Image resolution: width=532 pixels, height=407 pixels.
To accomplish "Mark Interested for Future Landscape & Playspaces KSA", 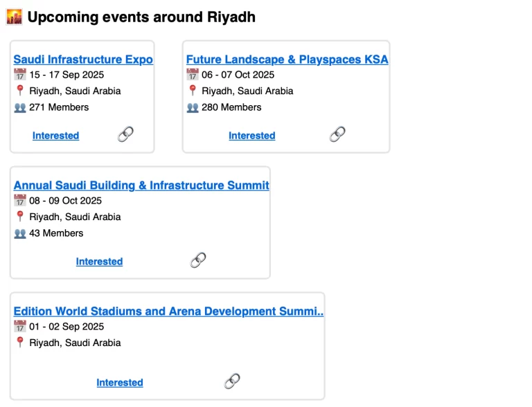I will 252,136.
